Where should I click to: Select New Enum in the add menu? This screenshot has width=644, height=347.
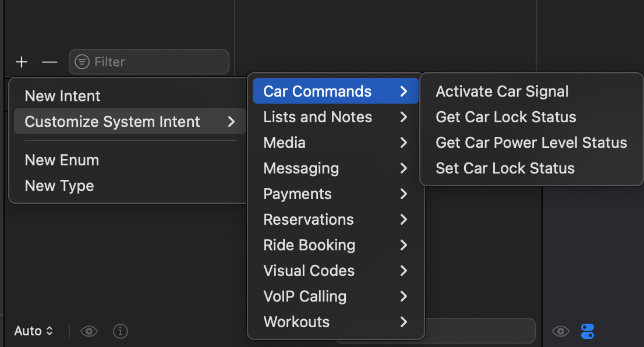[62, 160]
